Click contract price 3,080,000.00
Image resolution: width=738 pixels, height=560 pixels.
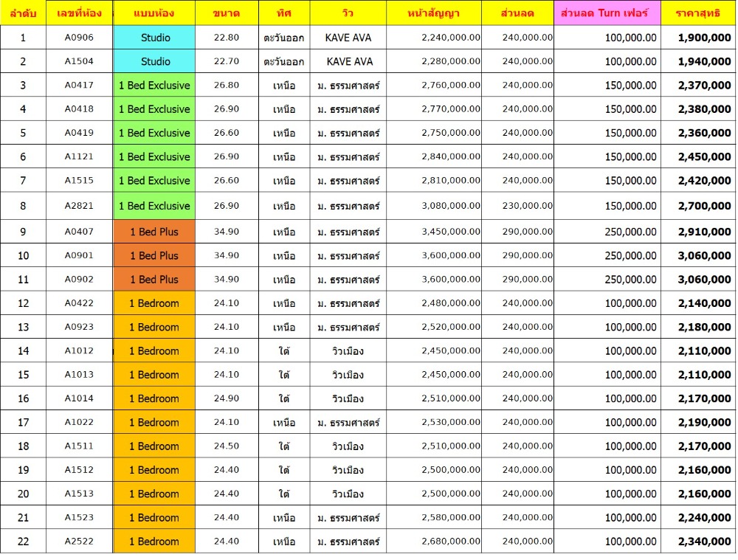451,206
